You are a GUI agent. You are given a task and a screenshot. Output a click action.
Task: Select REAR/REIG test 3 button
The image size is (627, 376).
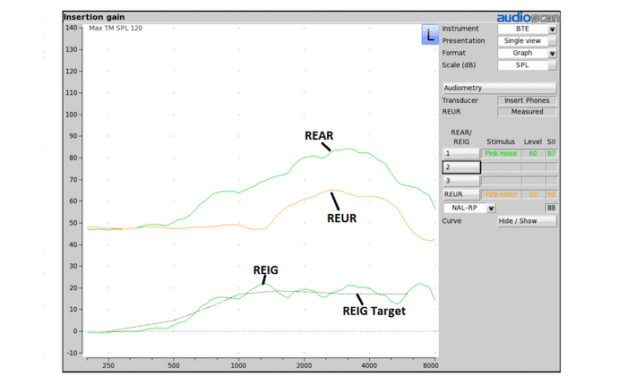461,181
